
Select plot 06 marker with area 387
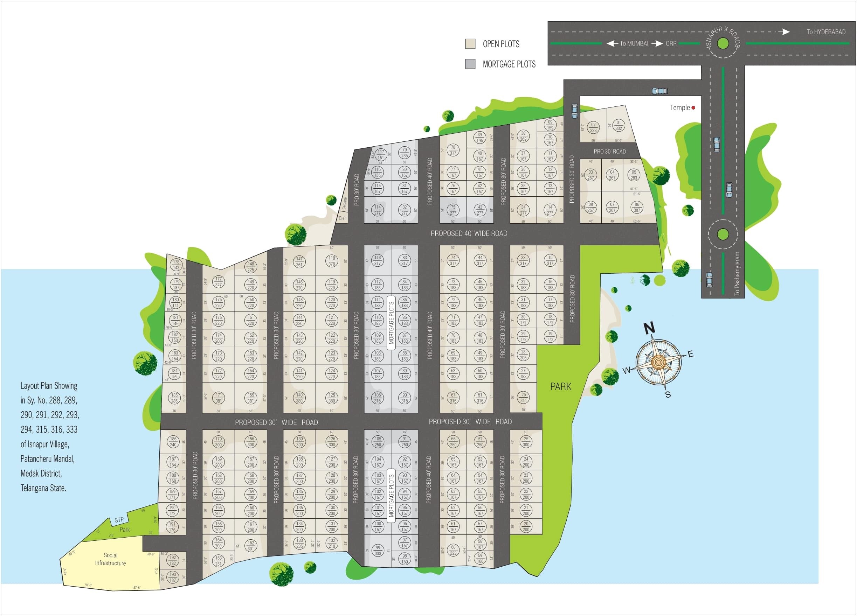coord(637,207)
